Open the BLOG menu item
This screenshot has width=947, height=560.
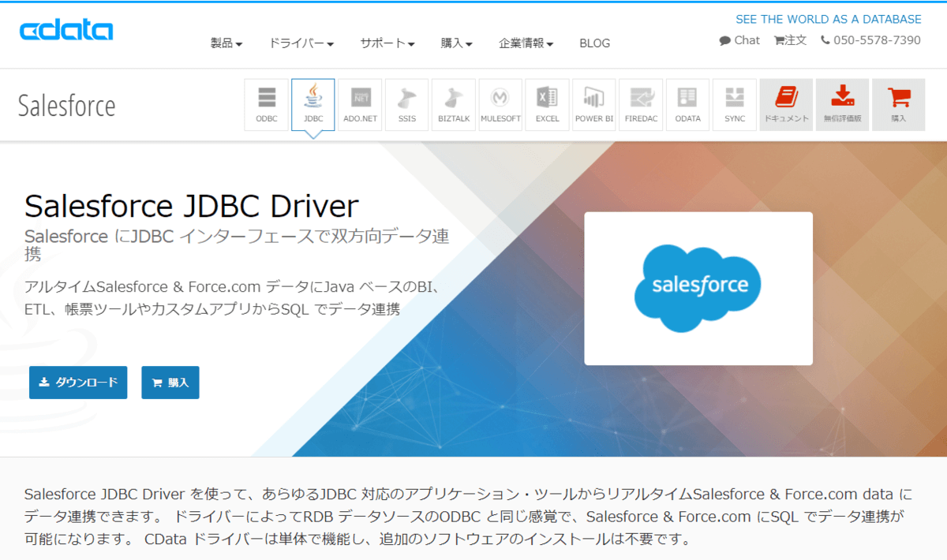(x=594, y=43)
